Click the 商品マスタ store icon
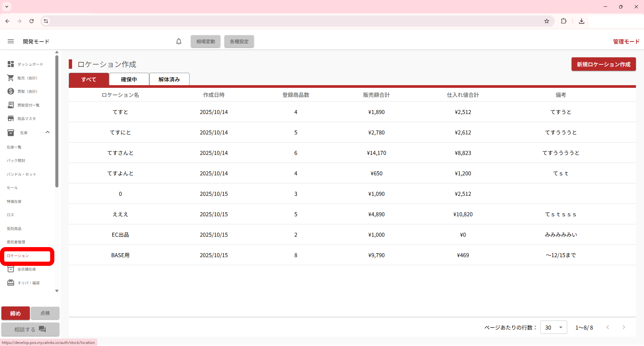Viewport: 644px width, 346px height. pos(11,118)
